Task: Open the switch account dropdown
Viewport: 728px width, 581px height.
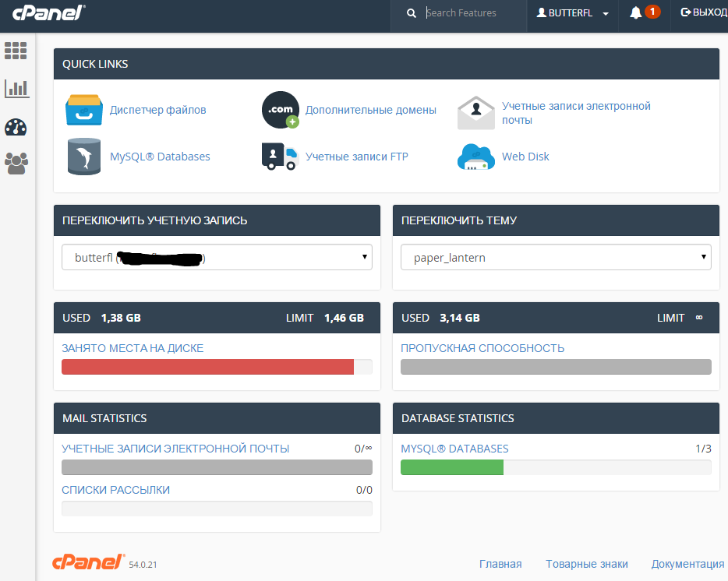Action: [x=217, y=257]
